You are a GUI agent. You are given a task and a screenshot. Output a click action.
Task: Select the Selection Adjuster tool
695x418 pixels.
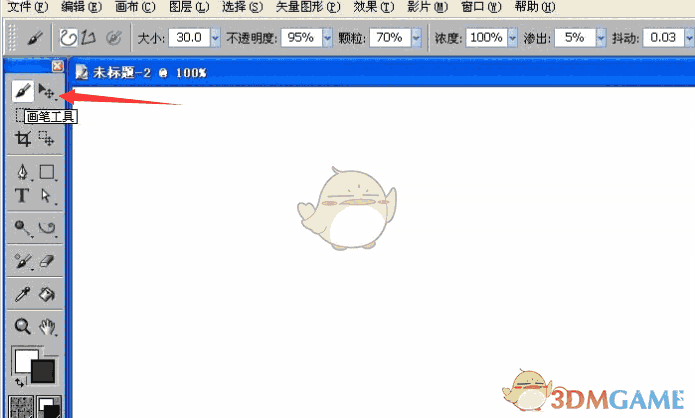[x=47, y=139]
